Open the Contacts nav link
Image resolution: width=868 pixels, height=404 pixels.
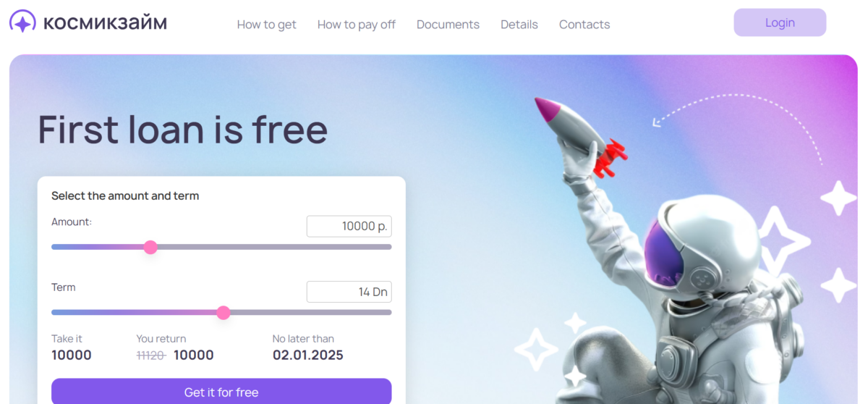(x=584, y=25)
